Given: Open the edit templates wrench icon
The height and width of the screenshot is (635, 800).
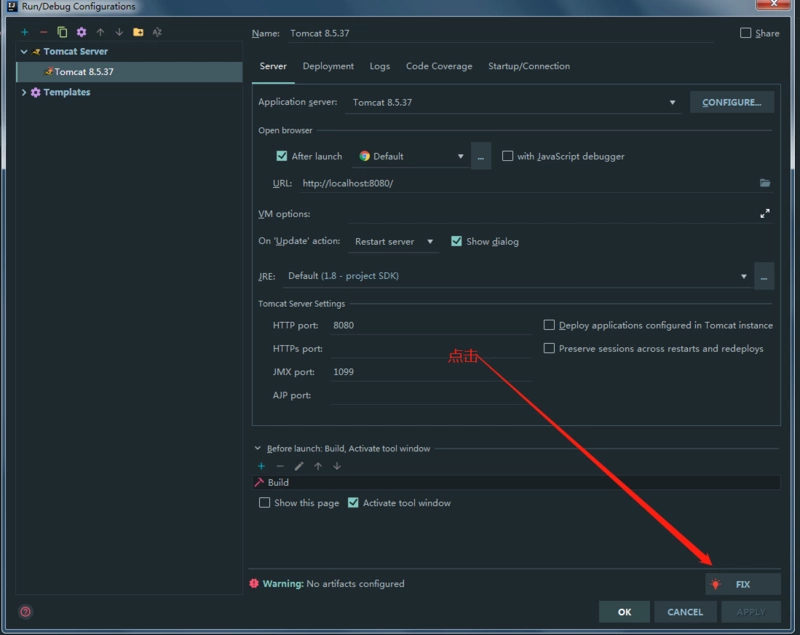Looking at the screenshot, I should pos(81,32).
